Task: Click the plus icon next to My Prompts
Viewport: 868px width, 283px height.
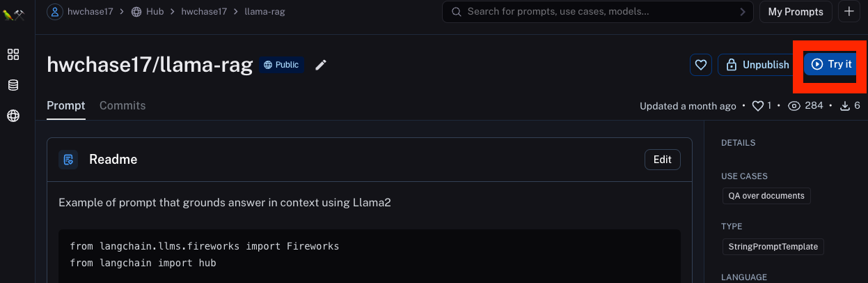Action: click(x=849, y=12)
